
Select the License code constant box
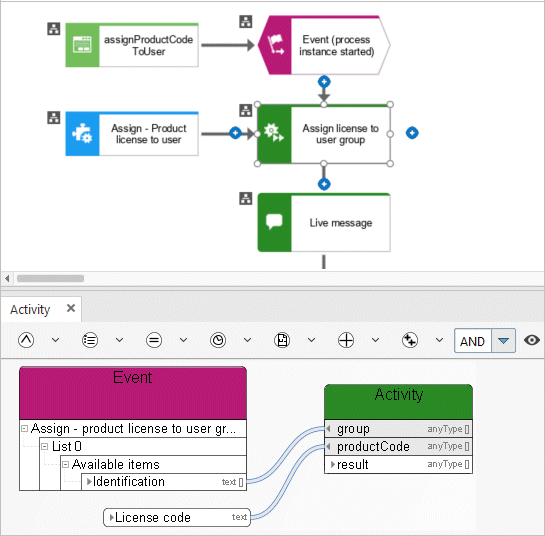(x=177, y=517)
